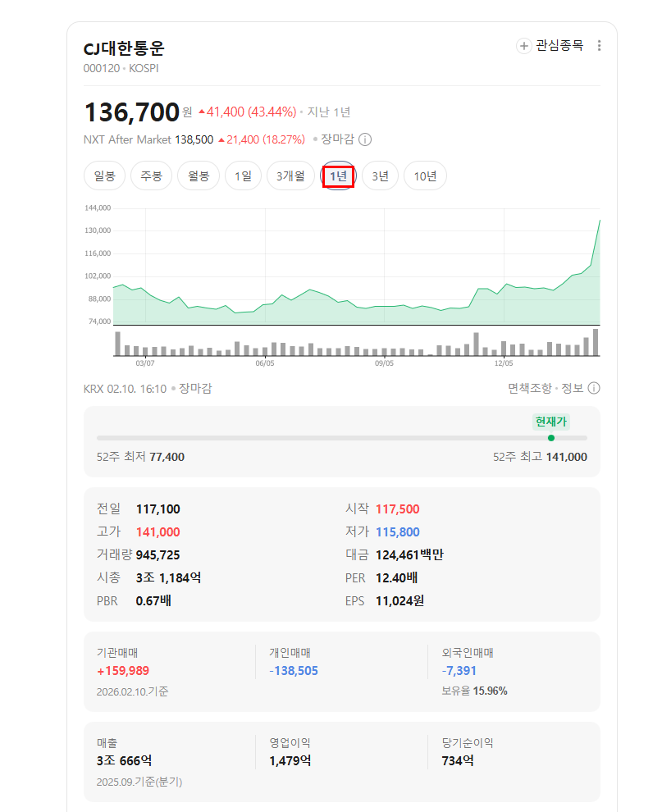Click the 시총 value 3조 1,184억
This screenshot has height=812, width=662.
point(169,578)
